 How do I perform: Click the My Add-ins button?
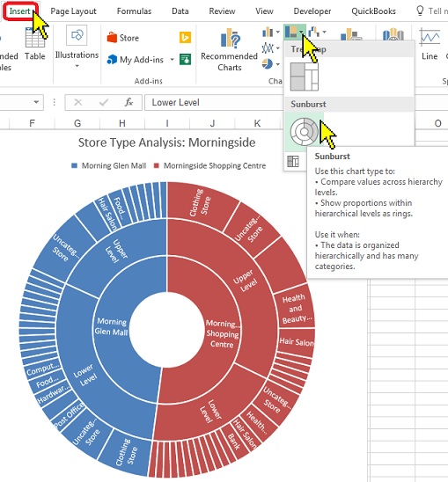(x=135, y=59)
